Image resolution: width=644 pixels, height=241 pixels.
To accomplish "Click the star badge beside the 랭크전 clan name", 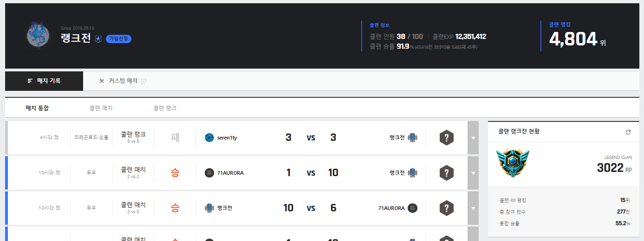I will [x=98, y=39].
